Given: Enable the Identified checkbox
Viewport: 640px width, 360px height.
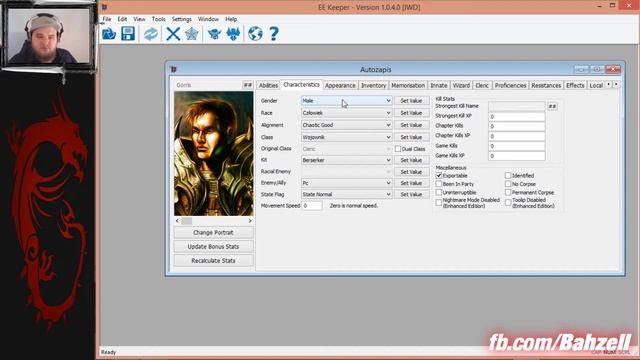Looking at the screenshot, I should point(508,176).
